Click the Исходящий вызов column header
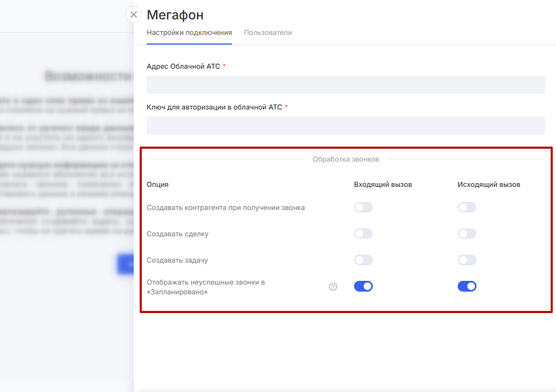The image size is (556, 392). [489, 185]
